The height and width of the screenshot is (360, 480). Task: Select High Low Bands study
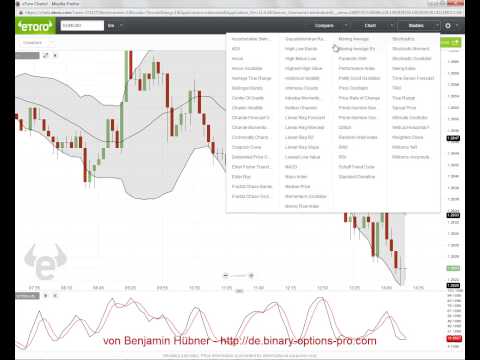[301, 49]
